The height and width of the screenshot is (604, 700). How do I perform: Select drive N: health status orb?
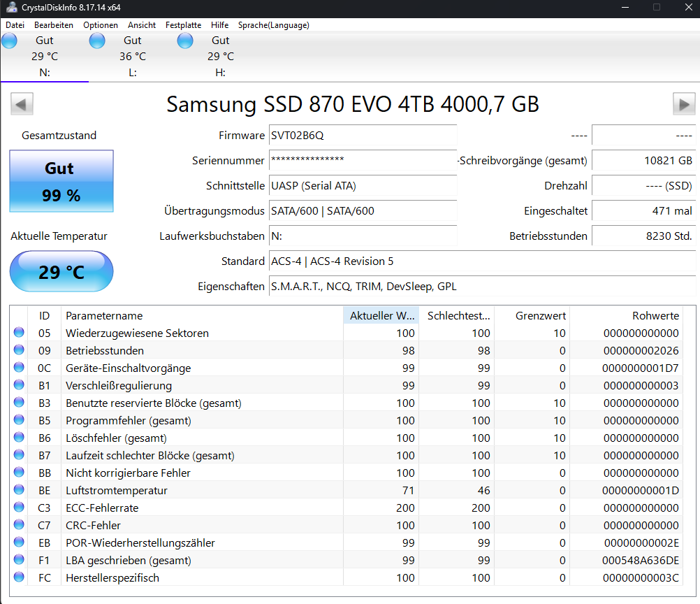tap(9, 41)
